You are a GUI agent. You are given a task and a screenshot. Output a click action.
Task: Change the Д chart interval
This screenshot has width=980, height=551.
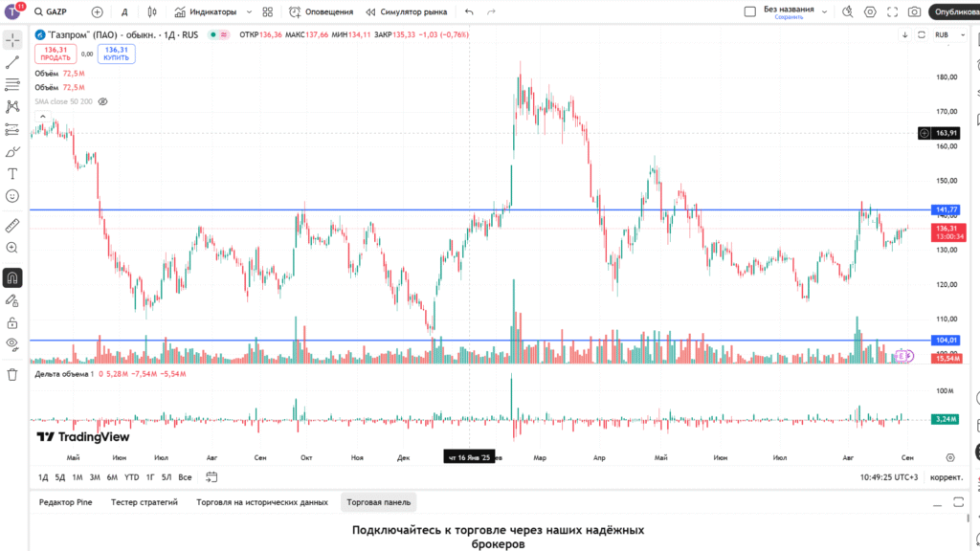124,11
